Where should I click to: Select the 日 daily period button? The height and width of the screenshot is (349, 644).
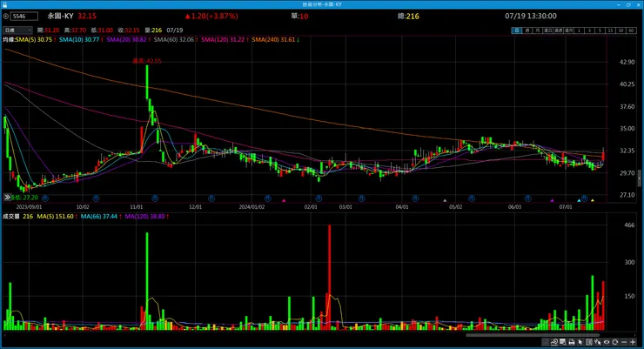tap(517, 30)
